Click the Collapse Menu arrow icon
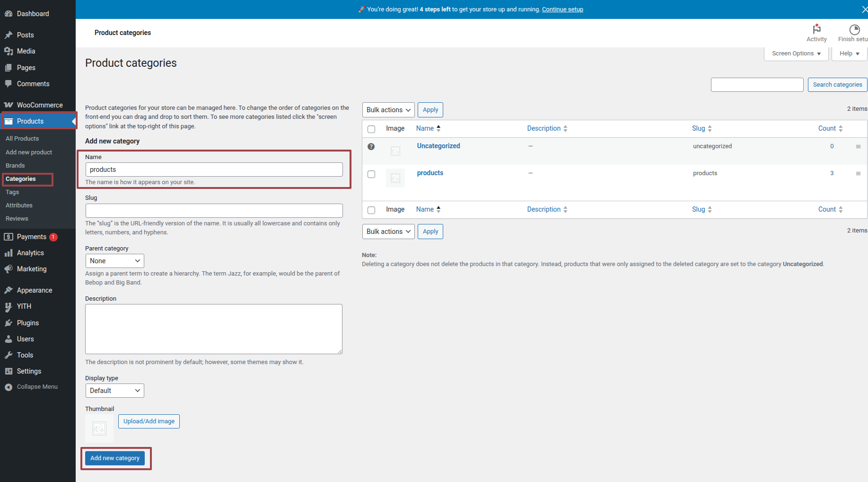The image size is (868, 482). [x=9, y=387]
